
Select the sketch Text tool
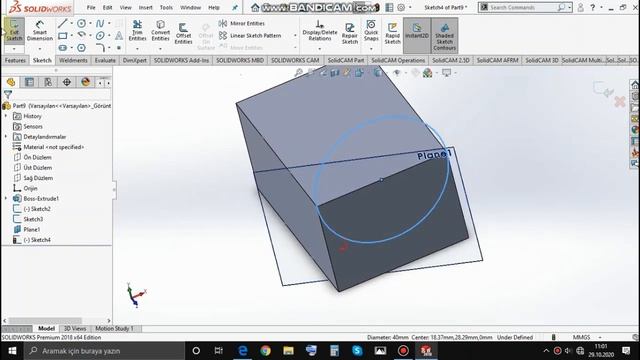coord(119,36)
